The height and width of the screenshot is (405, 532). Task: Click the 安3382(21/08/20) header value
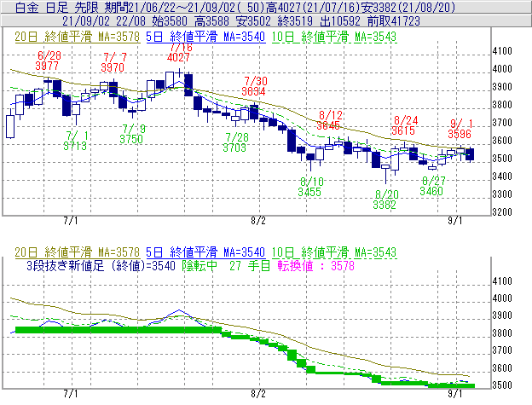click(407, 7)
